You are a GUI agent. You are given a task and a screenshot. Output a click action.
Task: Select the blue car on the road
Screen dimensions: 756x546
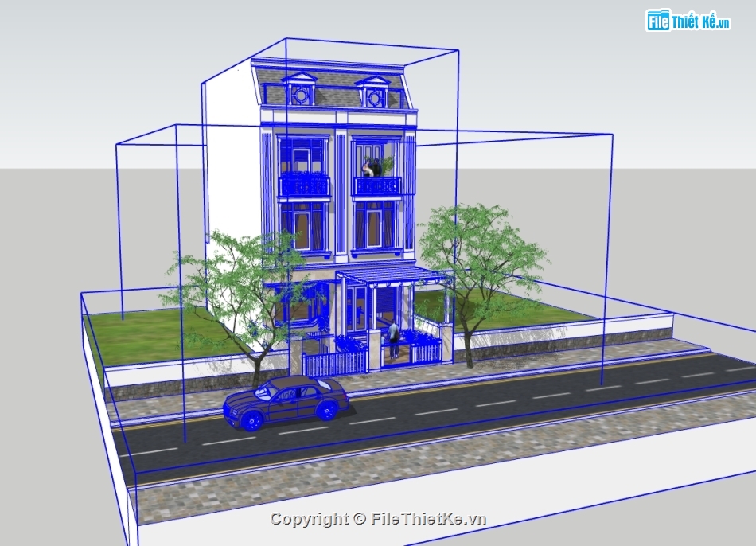286,403
